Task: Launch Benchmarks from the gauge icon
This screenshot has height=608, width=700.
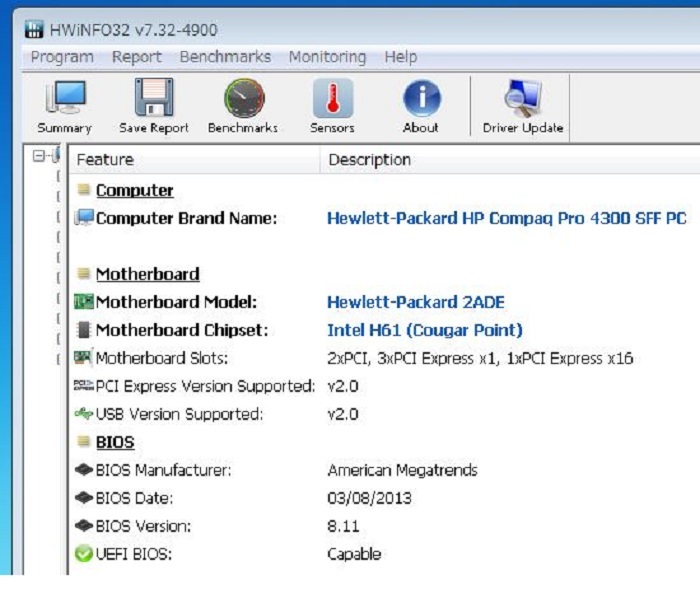Action: click(243, 100)
